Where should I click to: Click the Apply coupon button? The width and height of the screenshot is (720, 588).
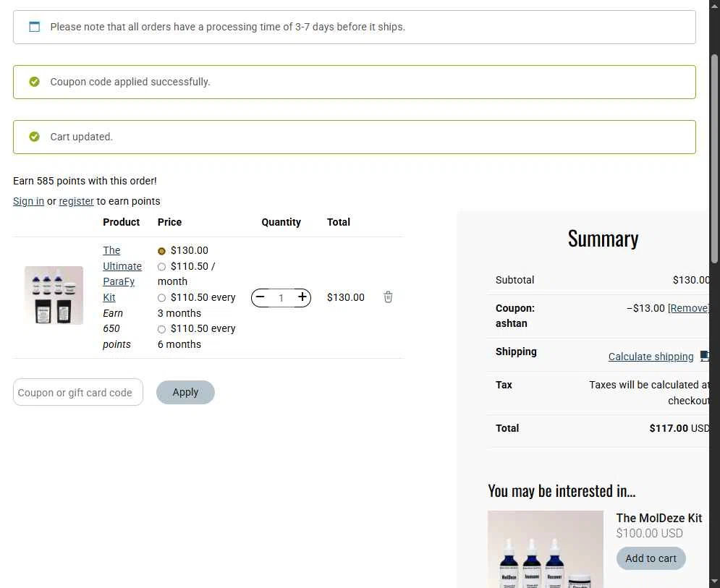185,393
